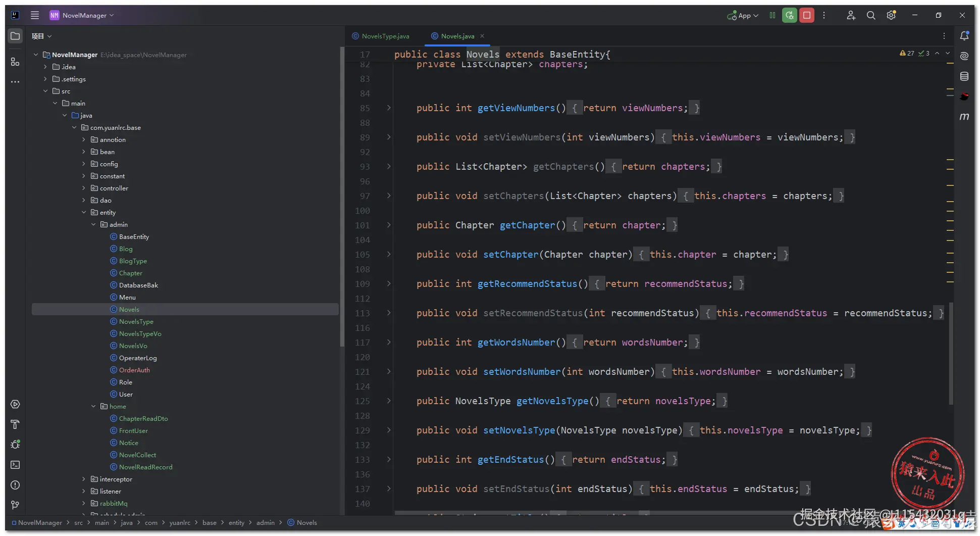The width and height of the screenshot is (980, 536).
Task: Collapse the src folder
Action: [45, 91]
